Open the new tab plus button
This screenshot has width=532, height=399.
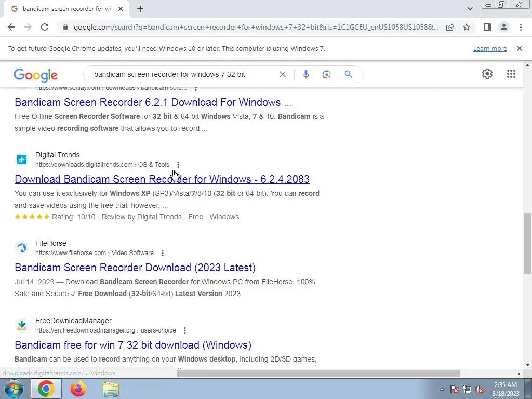[x=140, y=9]
